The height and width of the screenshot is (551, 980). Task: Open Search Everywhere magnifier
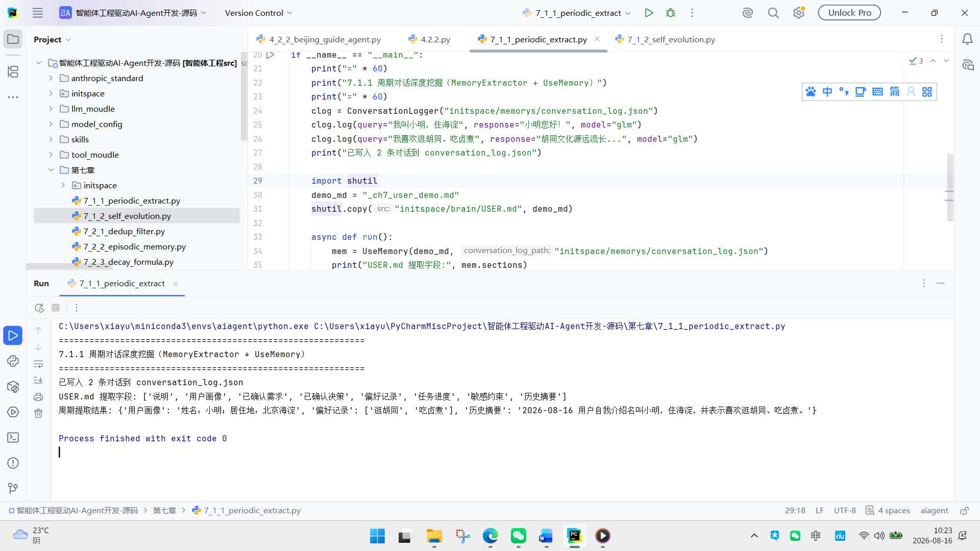pos(773,13)
